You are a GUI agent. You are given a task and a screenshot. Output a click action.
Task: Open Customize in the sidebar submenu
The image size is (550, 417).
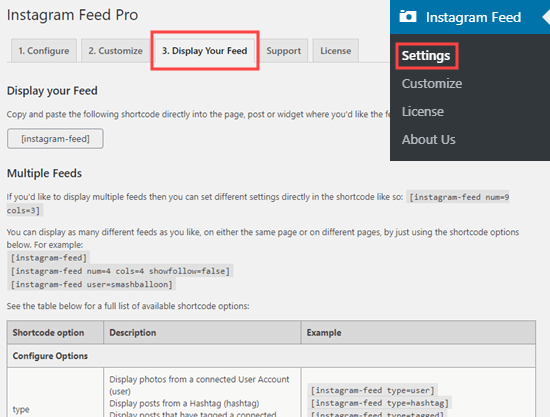(x=432, y=83)
